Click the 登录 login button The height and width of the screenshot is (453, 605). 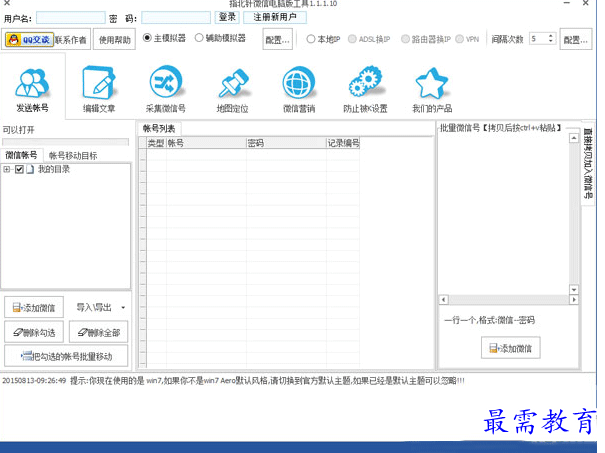tap(227, 17)
